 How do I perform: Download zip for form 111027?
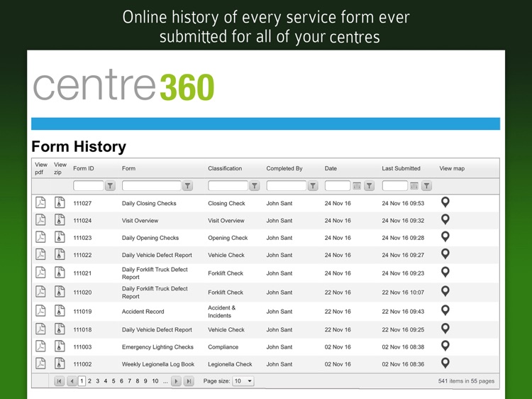(60, 202)
